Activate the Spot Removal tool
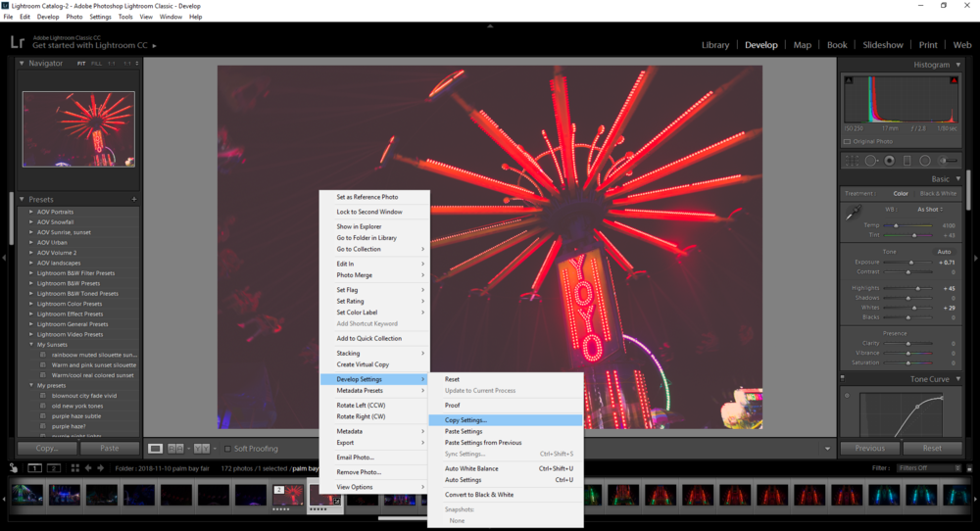 pos(871,161)
